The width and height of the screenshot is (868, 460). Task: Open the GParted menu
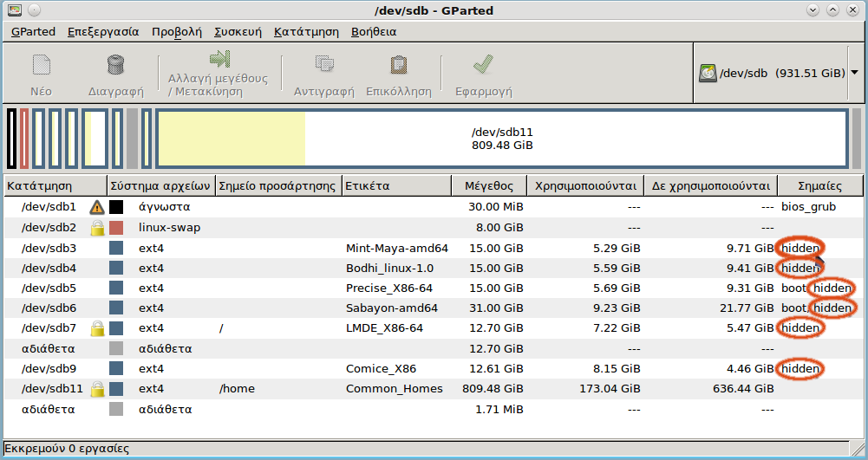33,31
